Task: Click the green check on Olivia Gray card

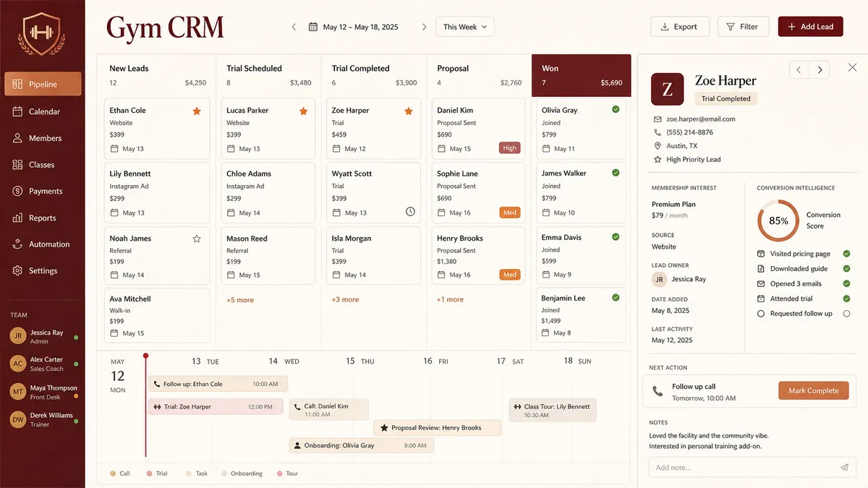Action: [616, 109]
